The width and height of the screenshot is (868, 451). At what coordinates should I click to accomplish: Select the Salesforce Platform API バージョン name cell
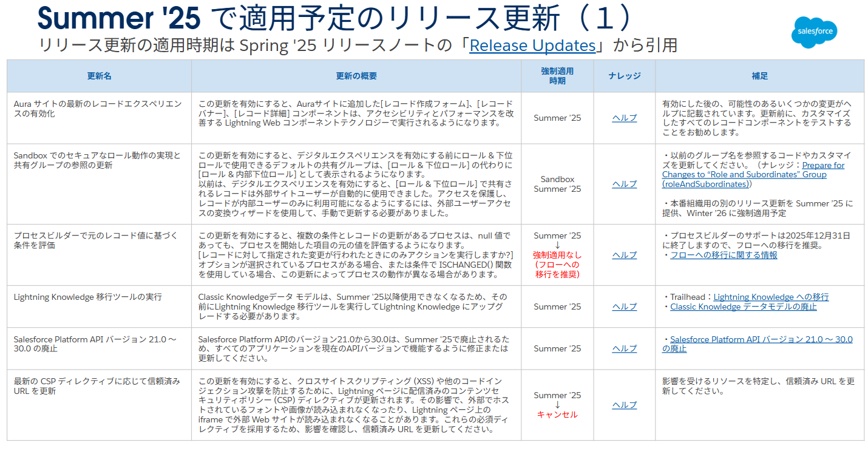99,348
